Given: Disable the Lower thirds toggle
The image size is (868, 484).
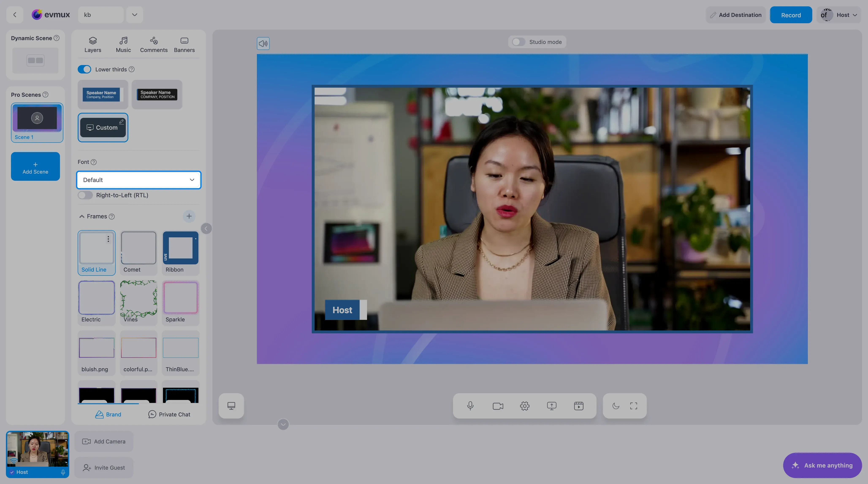Looking at the screenshot, I should (85, 69).
